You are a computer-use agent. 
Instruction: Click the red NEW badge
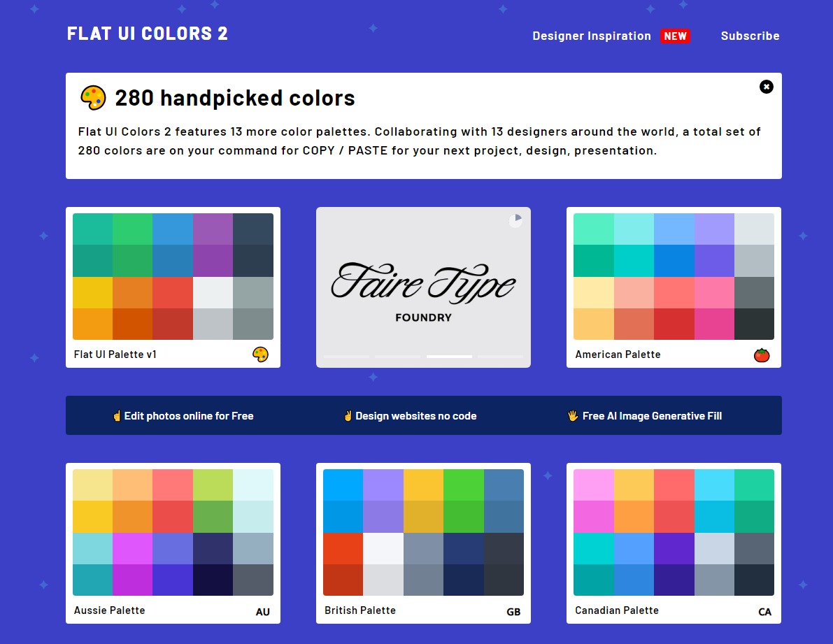click(x=675, y=36)
